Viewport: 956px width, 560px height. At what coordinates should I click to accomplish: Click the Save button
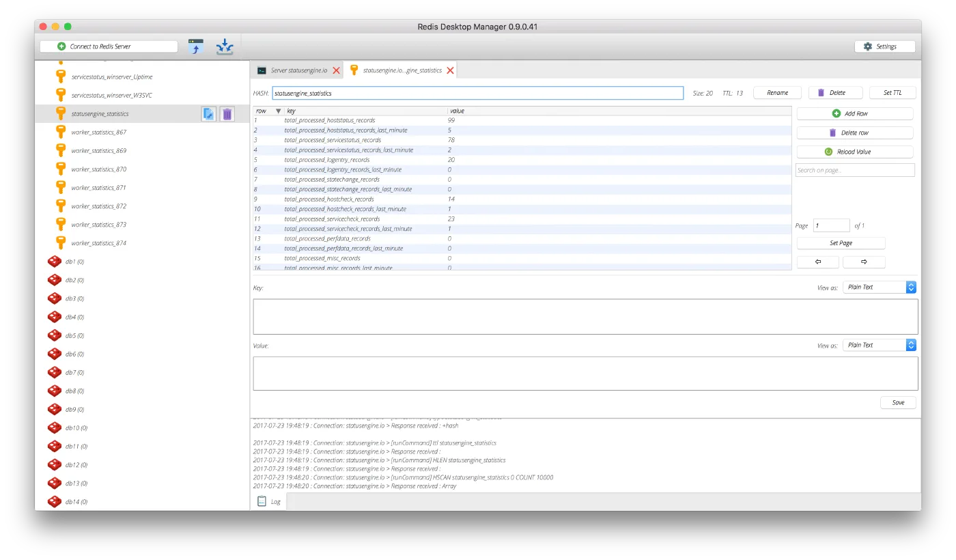898,402
